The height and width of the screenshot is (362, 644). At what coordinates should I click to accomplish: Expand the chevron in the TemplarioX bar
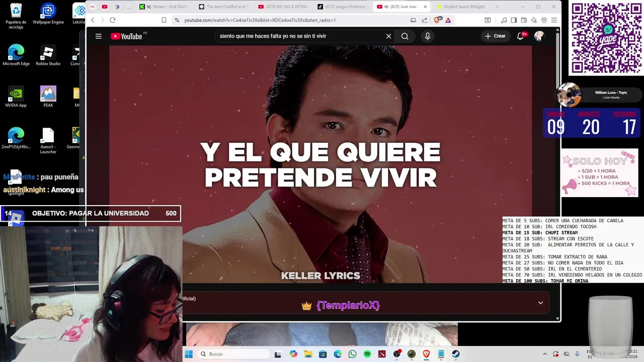(540, 303)
